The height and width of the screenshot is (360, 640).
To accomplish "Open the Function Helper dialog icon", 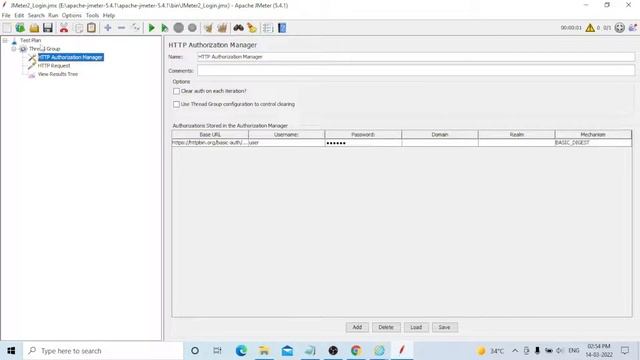I will click(268, 28).
